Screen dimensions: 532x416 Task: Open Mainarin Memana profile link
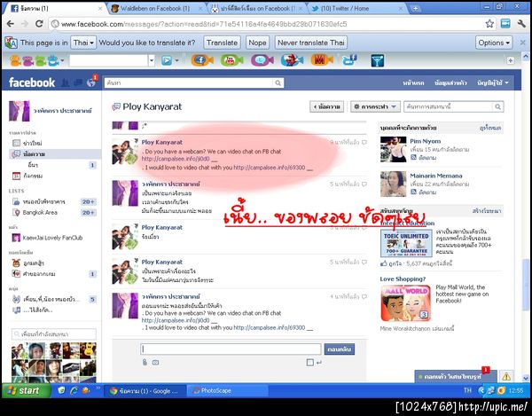click(x=436, y=176)
